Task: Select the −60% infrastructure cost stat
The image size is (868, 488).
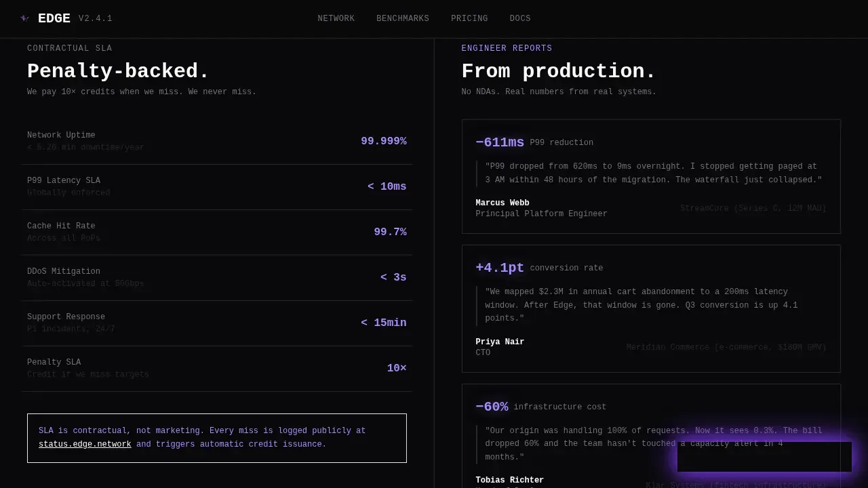Action: click(x=492, y=407)
